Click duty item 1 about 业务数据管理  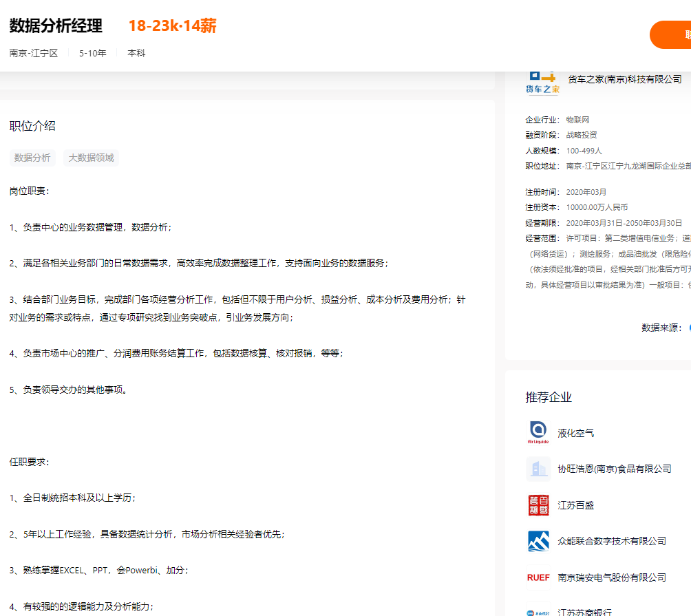(x=90, y=227)
